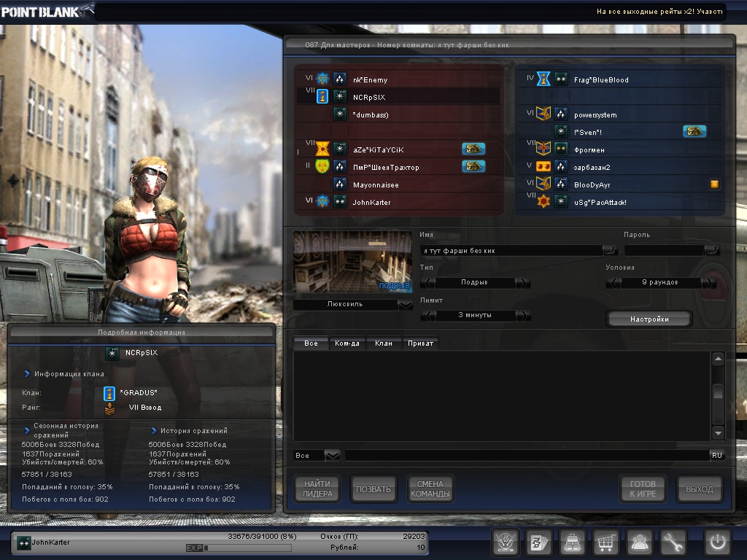The height and width of the screenshot is (560, 747).
Task: Expand the Люксвиль map dropdown
Action: tap(406, 305)
